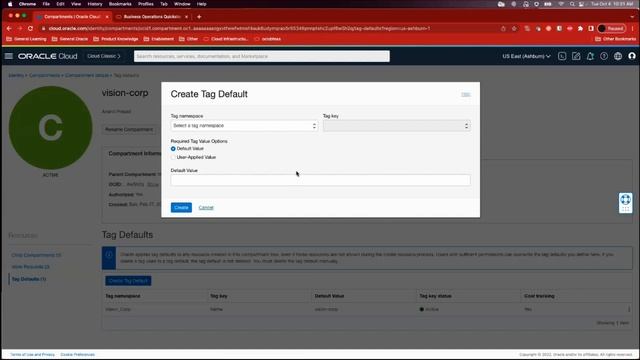640x360 pixels.
Task: Open the language globe icon
Action: tap(618, 56)
